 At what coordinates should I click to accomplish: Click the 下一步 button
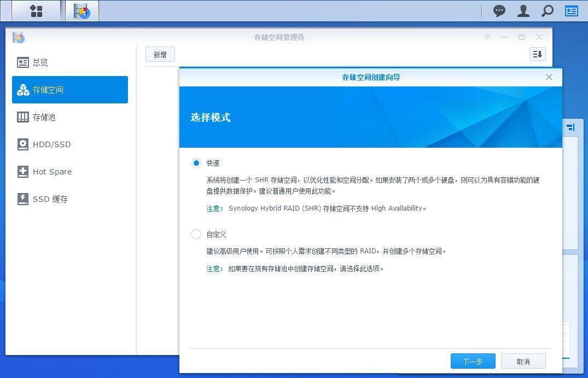(473, 361)
